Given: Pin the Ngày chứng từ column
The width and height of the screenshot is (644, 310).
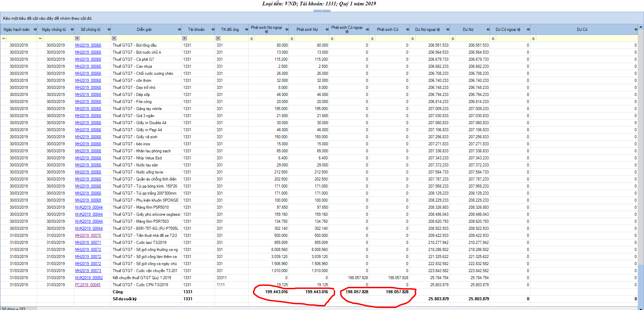Looking at the screenshot, I should [x=72, y=30].
